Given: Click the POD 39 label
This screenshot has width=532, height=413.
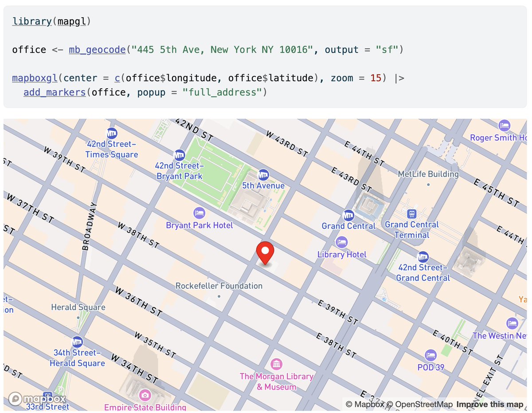Looking at the screenshot, I should point(430,367).
